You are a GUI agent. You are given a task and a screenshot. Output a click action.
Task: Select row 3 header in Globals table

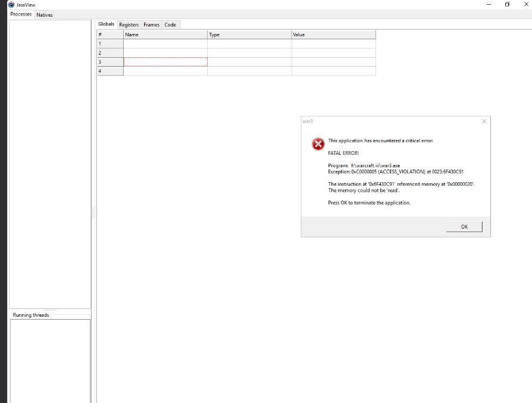tap(110, 62)
